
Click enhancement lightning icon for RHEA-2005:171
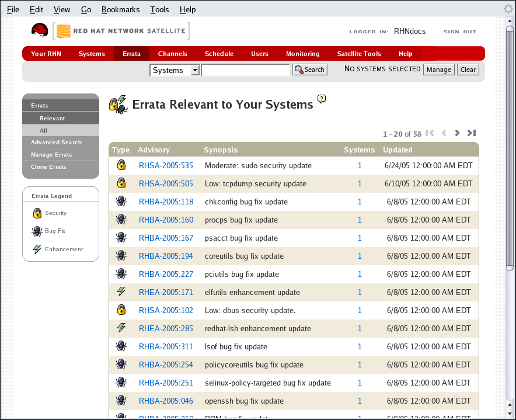tap(121, 292)
